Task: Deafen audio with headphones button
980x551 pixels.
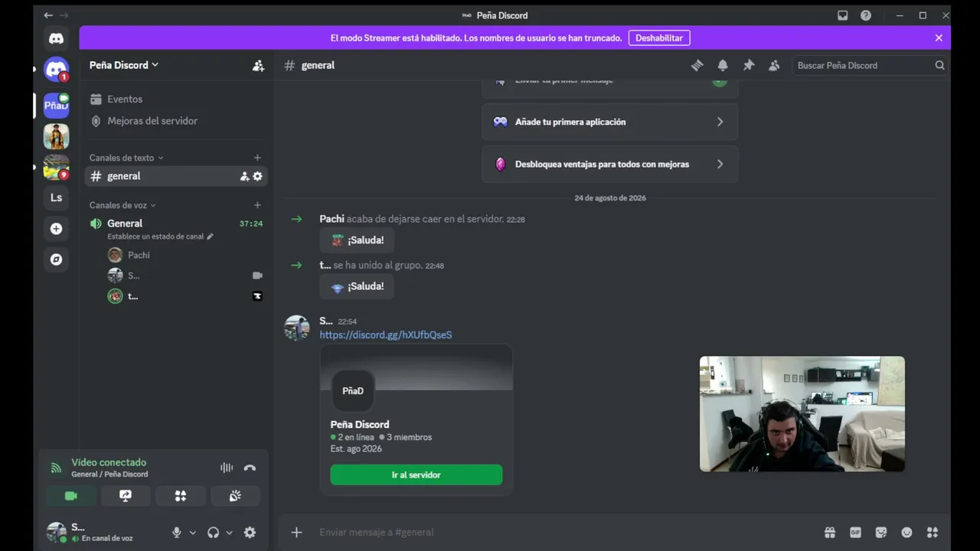Action: click(214, 533)
